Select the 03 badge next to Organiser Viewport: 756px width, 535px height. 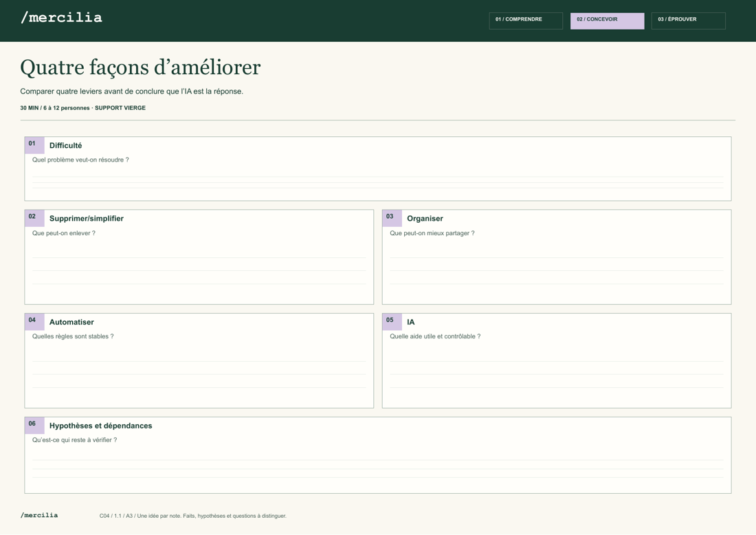(x=392, y=218)
